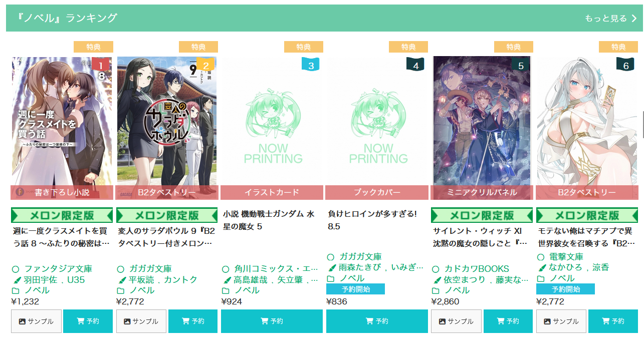Click the circle icon beside 電撃文庫
Screen dimensions: 644x337
(541, 257)
